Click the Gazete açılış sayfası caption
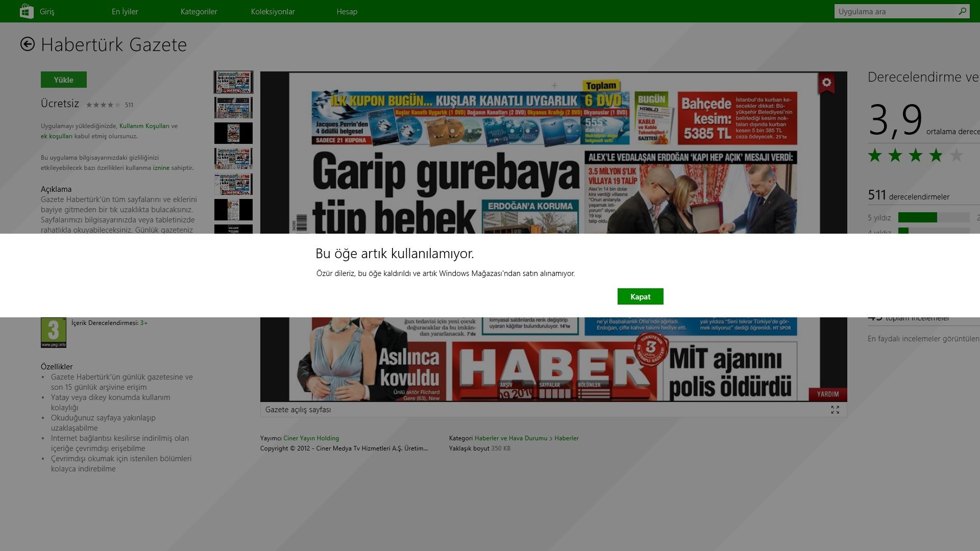This screenshot has height=551, width=980. [298, 410]
